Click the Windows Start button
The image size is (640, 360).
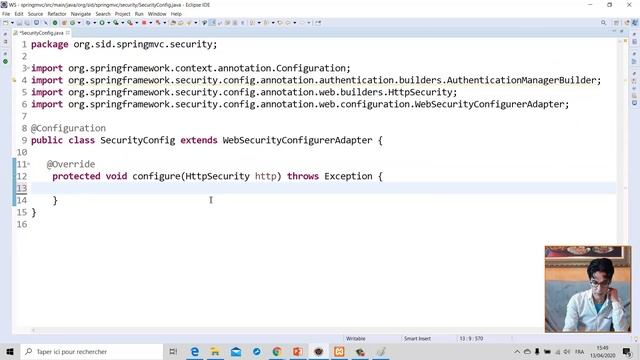coord(10,351)
